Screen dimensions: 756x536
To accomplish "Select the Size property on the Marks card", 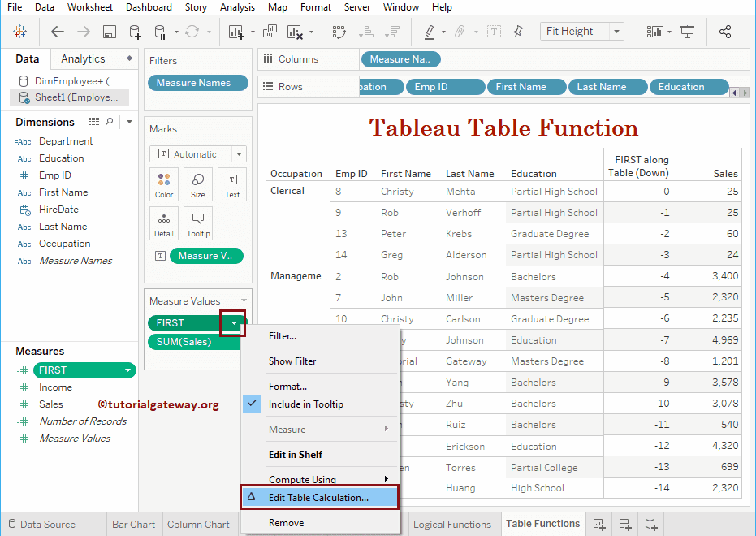I will 197,184.
